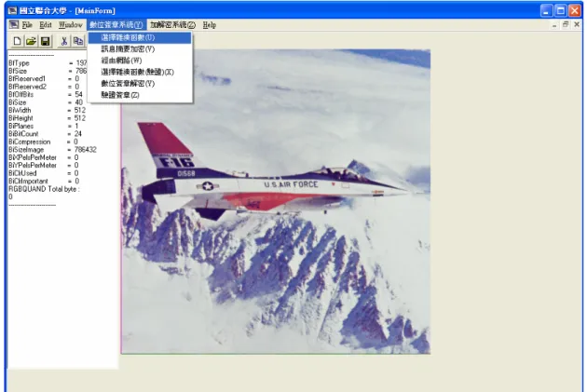Click the app icon in the title bar
587x392 pixels.
12,10
